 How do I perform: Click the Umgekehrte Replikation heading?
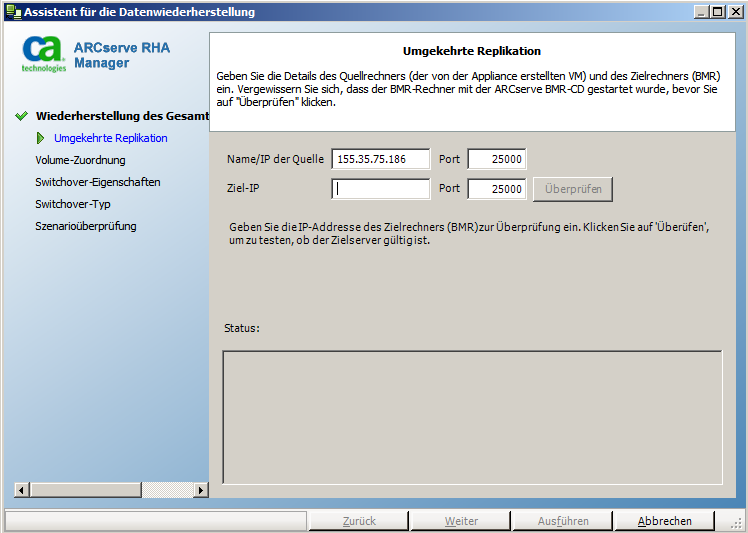[472, 51]
